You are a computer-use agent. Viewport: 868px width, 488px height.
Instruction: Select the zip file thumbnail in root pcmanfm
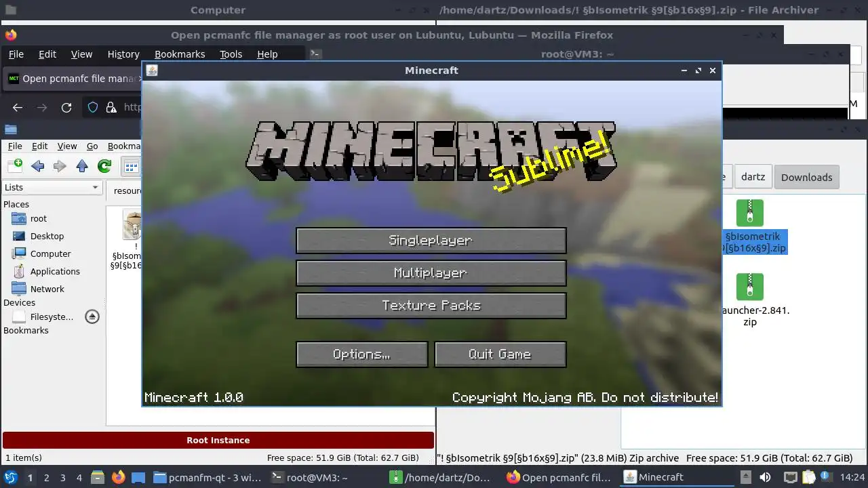point(132,225)
